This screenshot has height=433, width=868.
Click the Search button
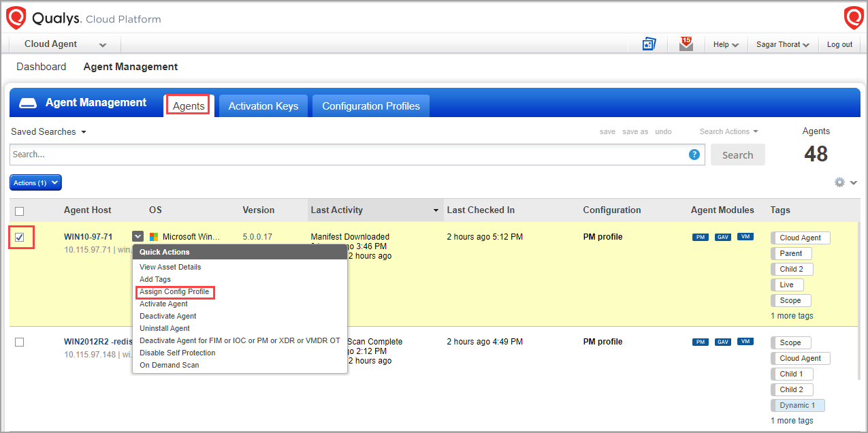tap(737, 155)
